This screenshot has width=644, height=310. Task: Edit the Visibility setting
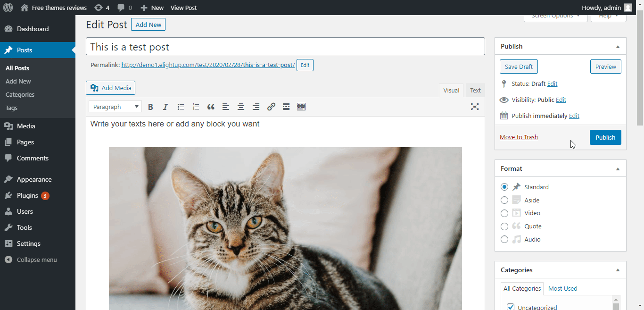pos(561,100)
